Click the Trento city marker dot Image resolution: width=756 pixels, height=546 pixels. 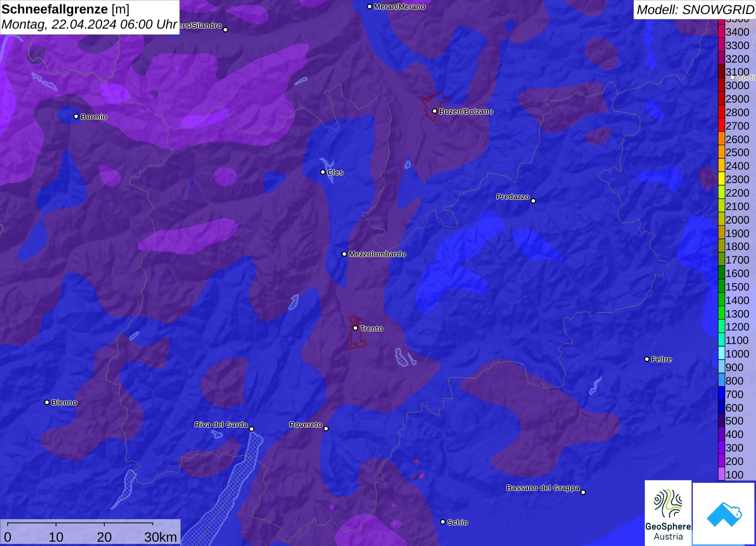click(x=355, y=328)
